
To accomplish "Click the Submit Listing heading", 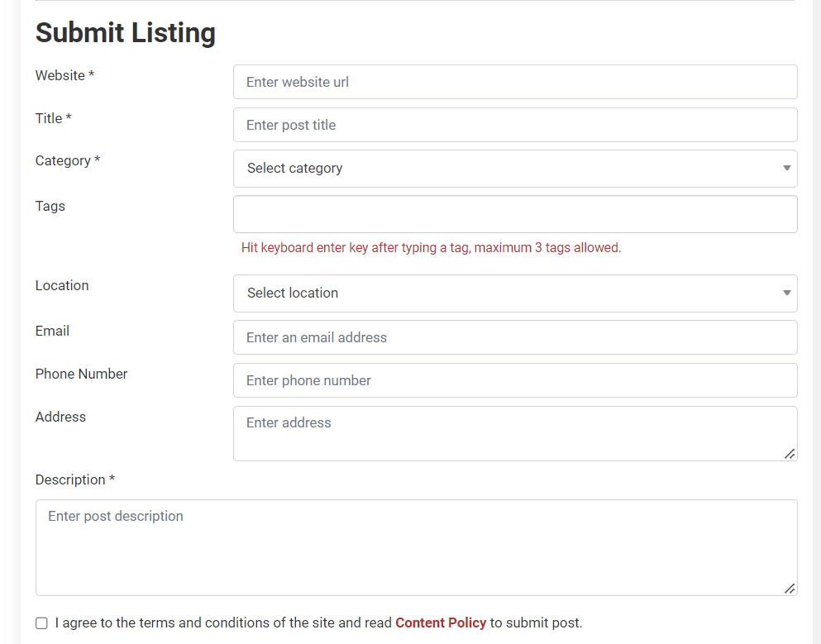I will (x=126, y=32).
